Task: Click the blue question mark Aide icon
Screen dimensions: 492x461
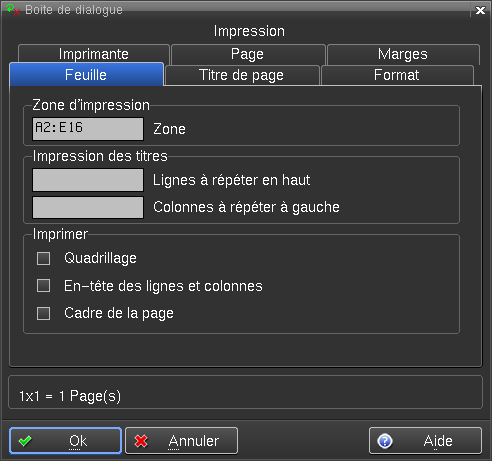Action: (x=385, y=441)
